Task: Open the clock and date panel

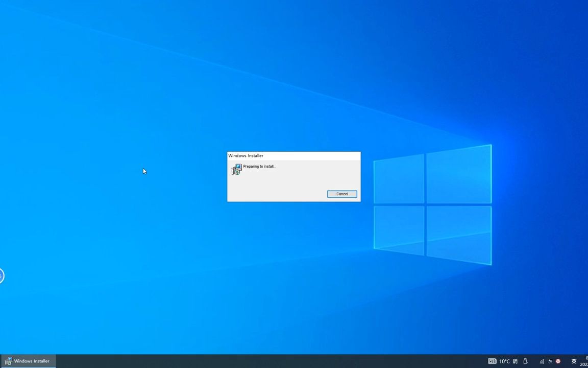Action: [584, 361]
